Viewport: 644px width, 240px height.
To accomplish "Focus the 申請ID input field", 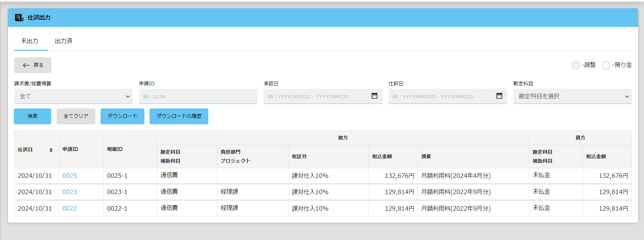I will click(198, 96).
